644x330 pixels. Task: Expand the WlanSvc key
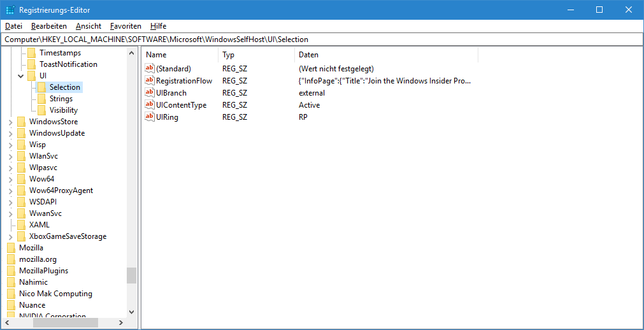(x=10, y=157)
